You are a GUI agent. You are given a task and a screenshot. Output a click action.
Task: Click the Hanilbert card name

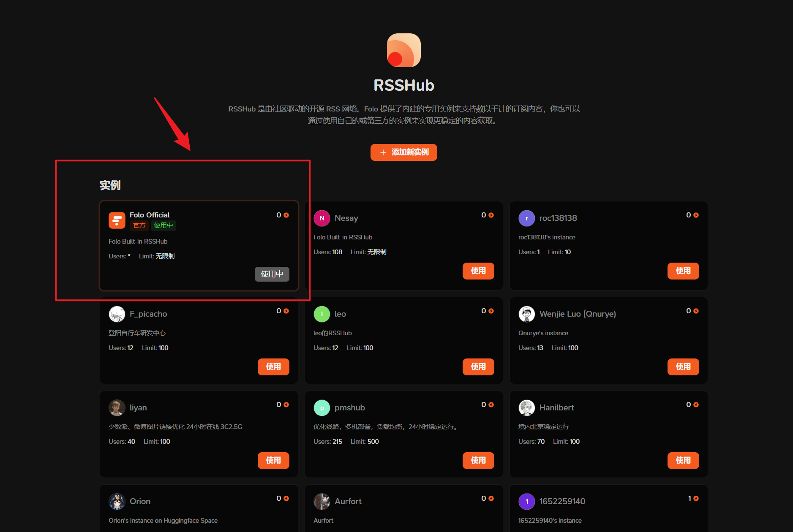coord(557,408)
